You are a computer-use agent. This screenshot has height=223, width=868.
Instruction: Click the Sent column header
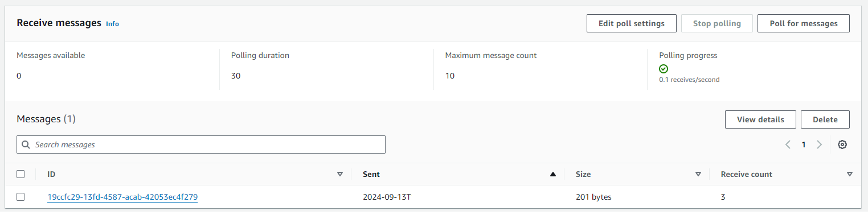[371, 174]
